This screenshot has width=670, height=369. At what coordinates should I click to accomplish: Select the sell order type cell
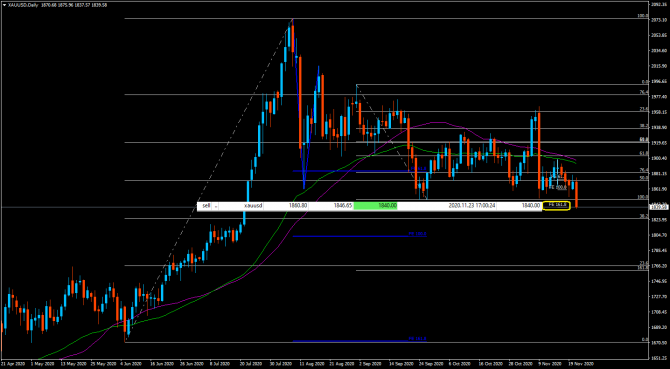(206, 206)
